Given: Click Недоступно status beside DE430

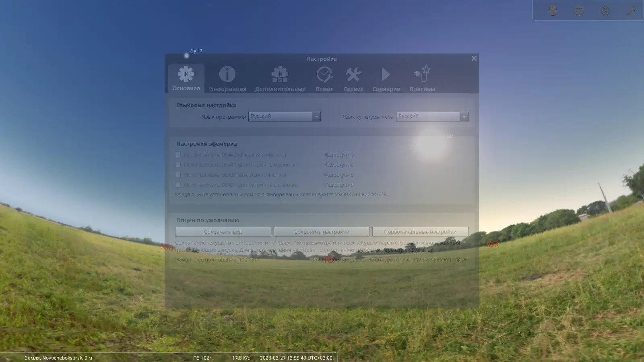Looking at the screenshot, I should coord(339,175).
